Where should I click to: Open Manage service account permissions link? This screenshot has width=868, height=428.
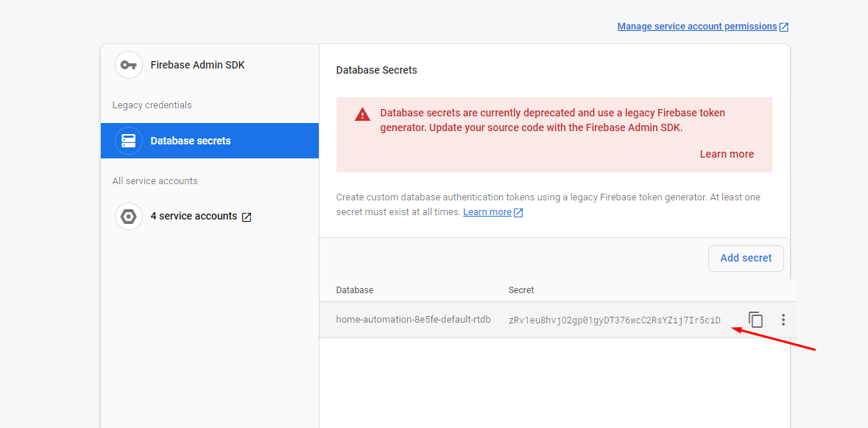696,27
